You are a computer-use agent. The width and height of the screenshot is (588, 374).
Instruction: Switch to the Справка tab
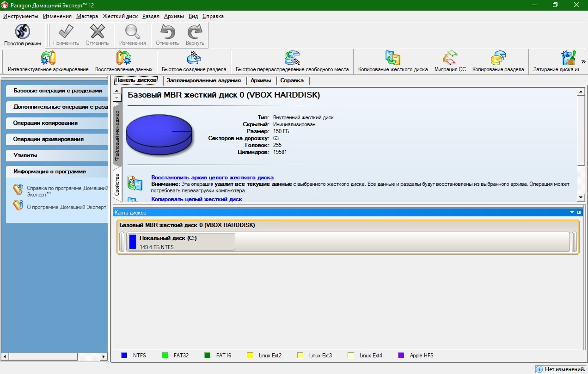coord(292,80)
